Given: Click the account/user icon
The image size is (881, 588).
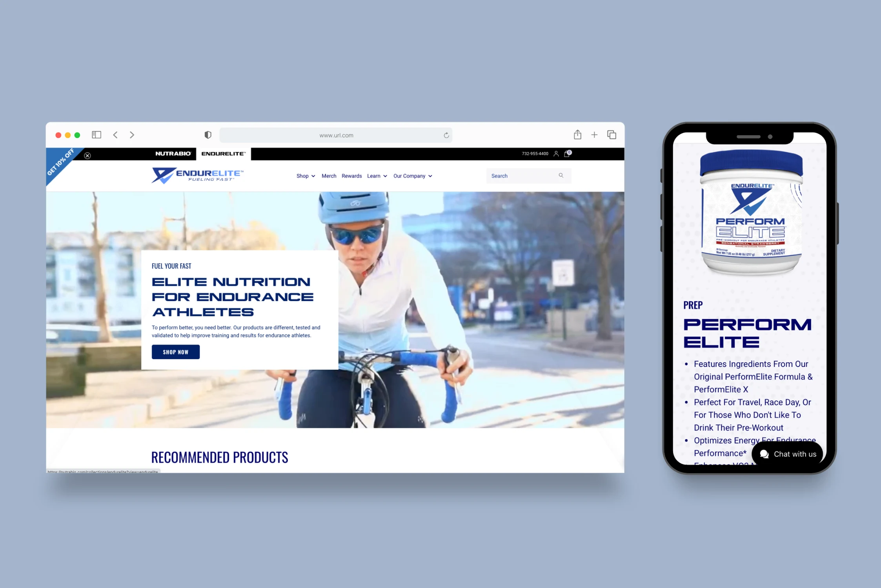Looking at the screenshot, I should 556,154.
